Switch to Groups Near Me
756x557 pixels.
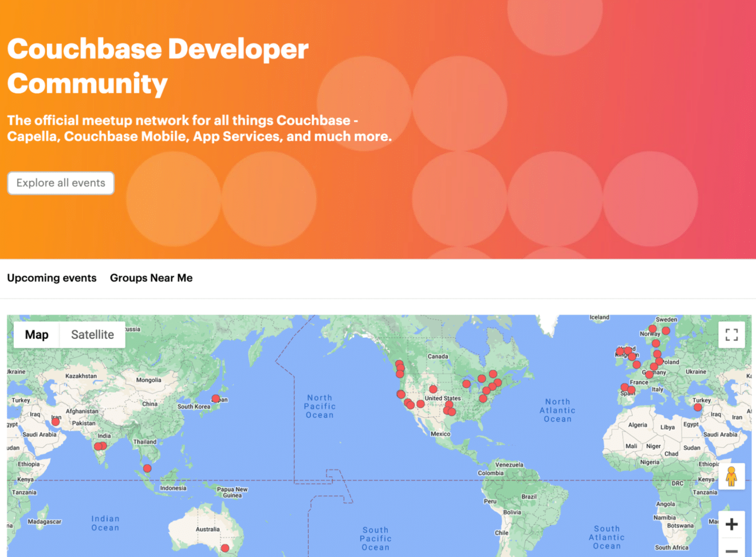point(151,278)
